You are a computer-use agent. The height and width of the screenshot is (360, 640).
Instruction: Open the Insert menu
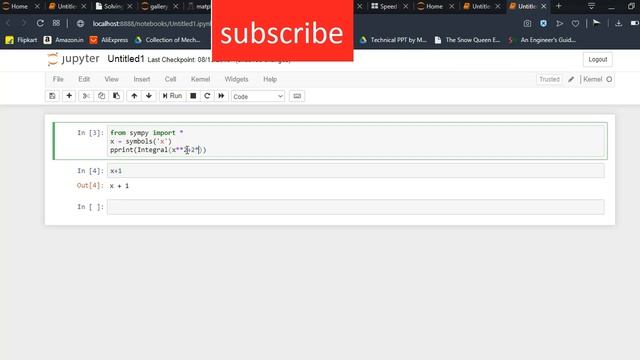(142, 79)
